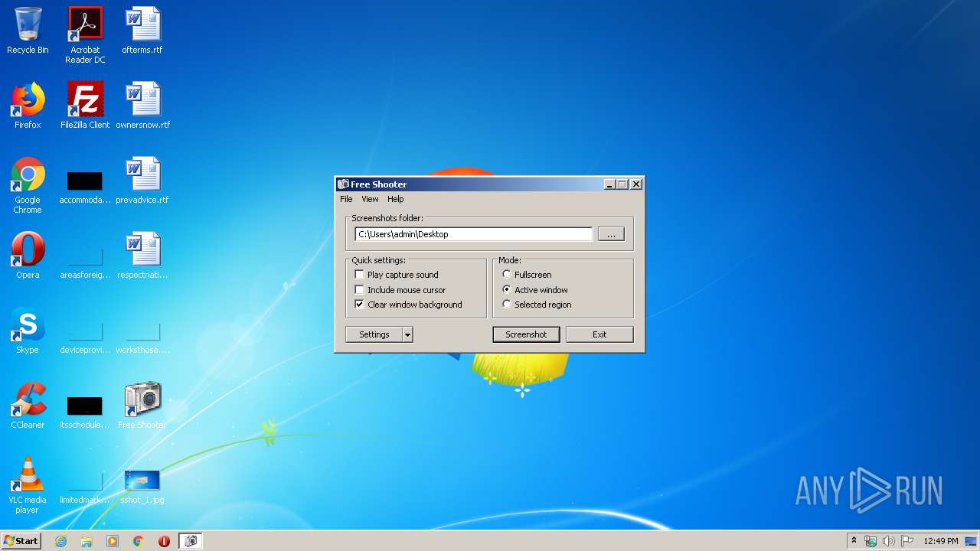
Task: Click the taskbar clock showing 12:49 PM
Action: (941, 541)
